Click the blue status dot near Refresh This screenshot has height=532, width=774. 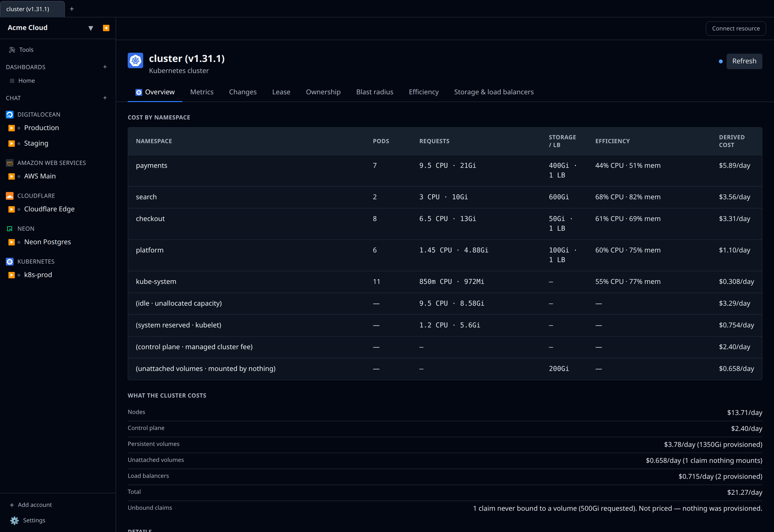tap(721, 61)
